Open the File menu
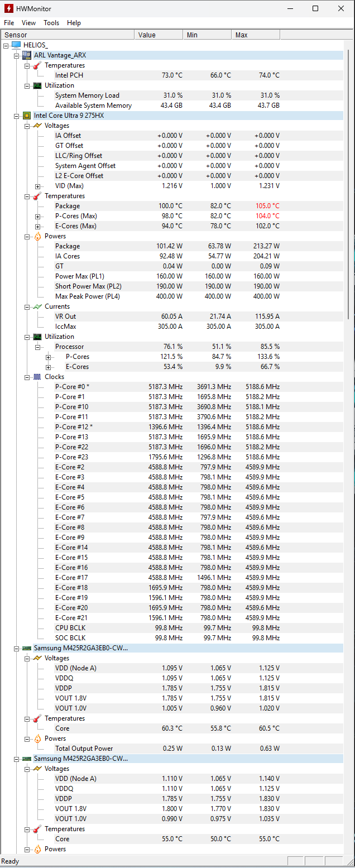This screenshot has width=355, height=868. (9, 23)
